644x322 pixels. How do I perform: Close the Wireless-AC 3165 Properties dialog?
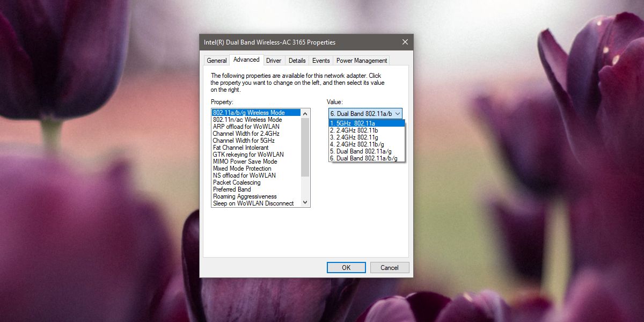point(405,42)
